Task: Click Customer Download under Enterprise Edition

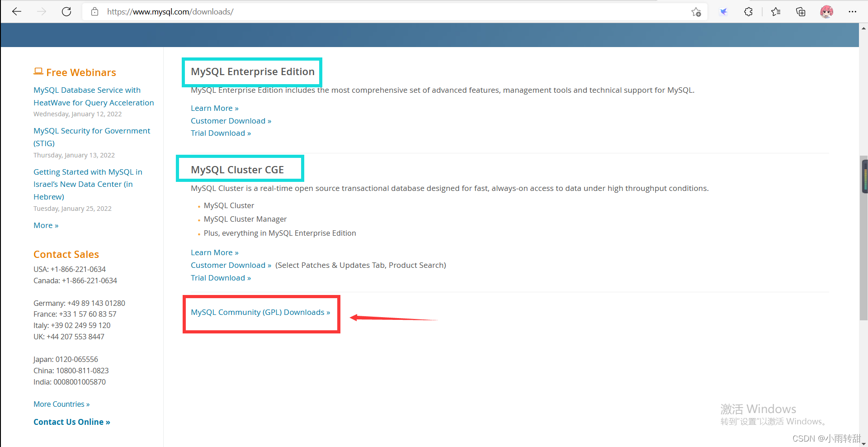Action: click(231, 121)
